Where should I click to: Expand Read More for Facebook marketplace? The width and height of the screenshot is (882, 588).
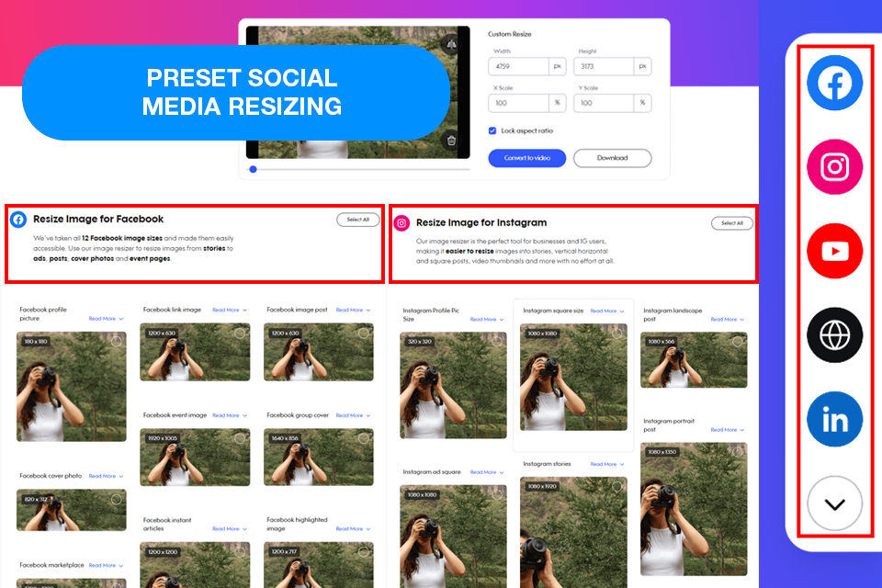coord(106,566)
